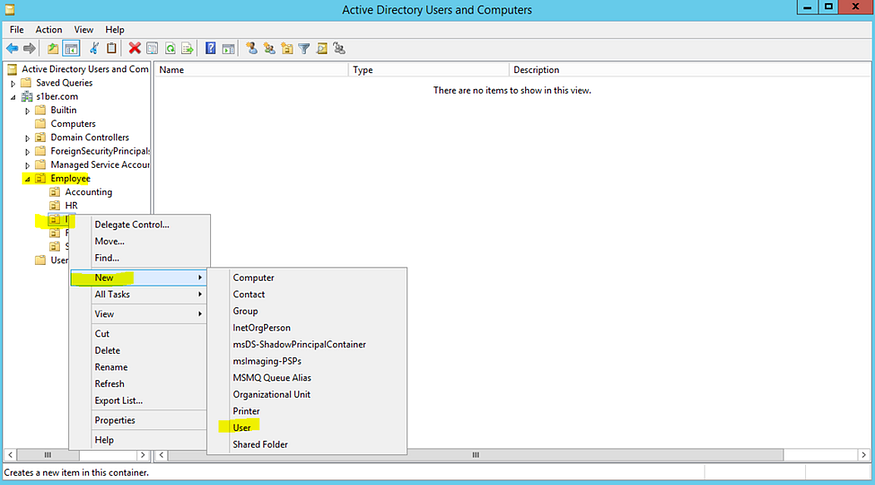Click the Create new organizational unit icon
This screenshot has height=485, width=875.
(287, 49)
